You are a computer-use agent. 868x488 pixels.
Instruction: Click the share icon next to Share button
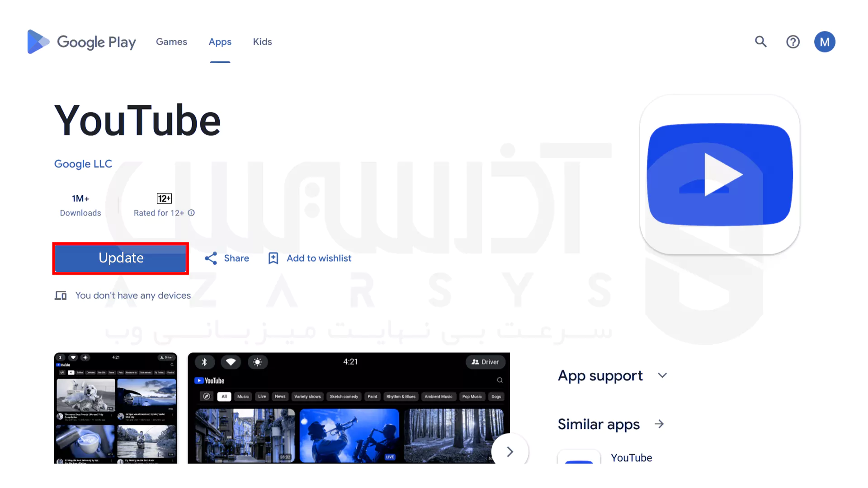tap(210, 258)
